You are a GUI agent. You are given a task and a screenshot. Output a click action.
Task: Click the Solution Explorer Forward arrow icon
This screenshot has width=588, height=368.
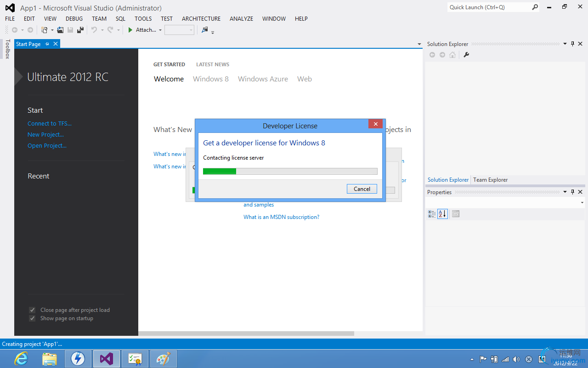[442, 55]
